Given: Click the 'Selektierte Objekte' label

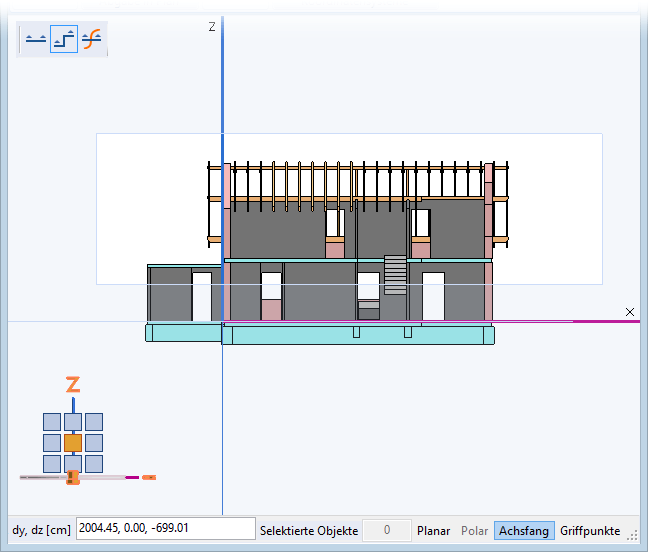Looking at the screenshot, I should coord(309,531).
